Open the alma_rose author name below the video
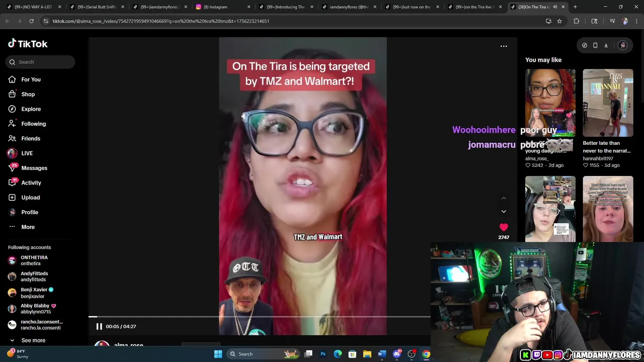The width and height of the screenshot is (644, 362). click(x=128, y=345)
